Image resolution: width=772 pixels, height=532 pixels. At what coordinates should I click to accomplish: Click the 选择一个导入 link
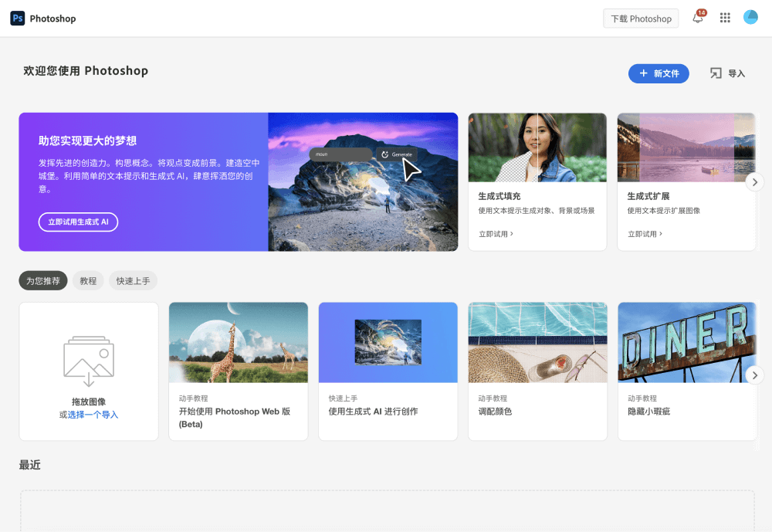pos(93,415)
